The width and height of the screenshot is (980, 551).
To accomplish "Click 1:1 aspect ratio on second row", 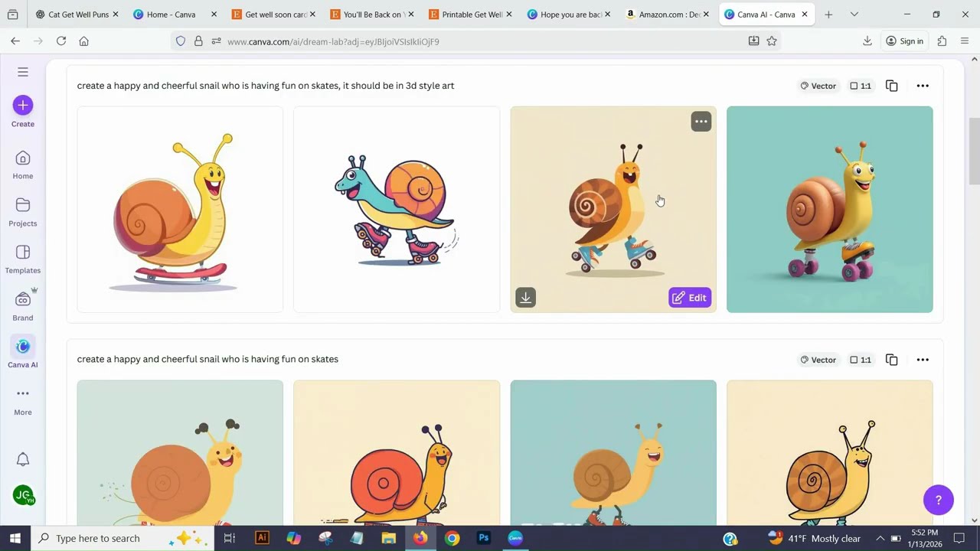I will (861, 360).
